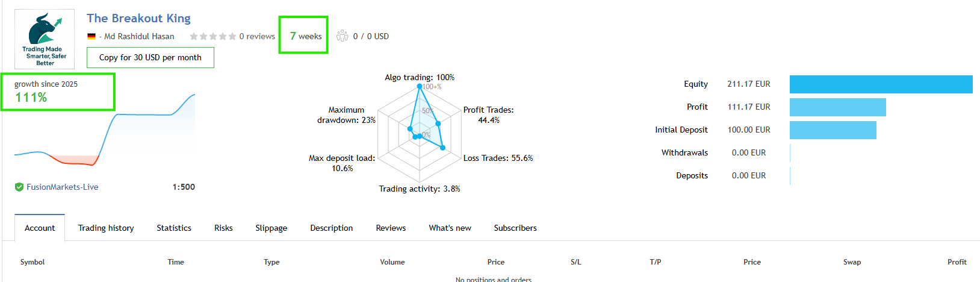The image size is (980, 282).
Task: Open The Breakout King signal title
Action: coord(138,19)
